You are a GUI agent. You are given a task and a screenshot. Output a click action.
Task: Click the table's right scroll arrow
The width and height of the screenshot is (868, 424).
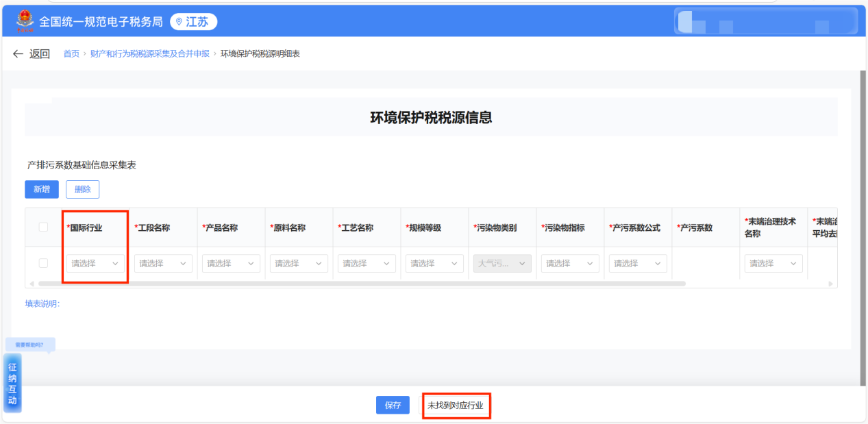click(x=830, y=283)
